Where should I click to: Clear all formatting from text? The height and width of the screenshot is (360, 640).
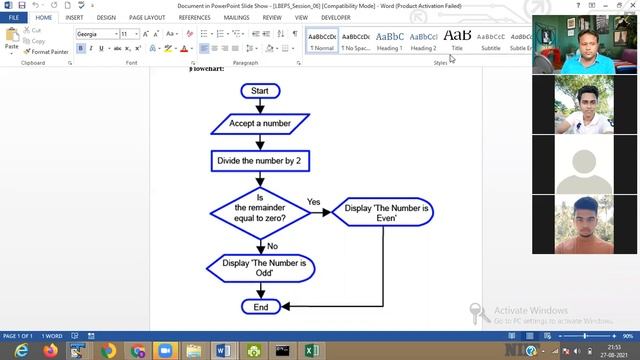point(189,34)
